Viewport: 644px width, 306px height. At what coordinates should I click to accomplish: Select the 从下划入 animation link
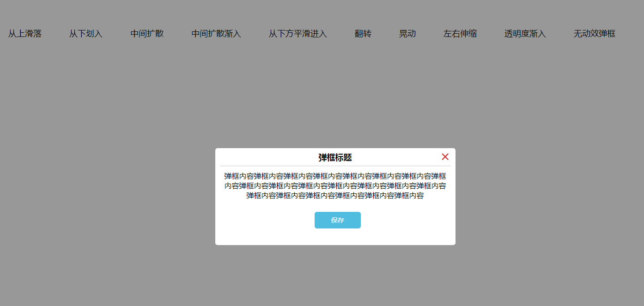click(86, 34)
